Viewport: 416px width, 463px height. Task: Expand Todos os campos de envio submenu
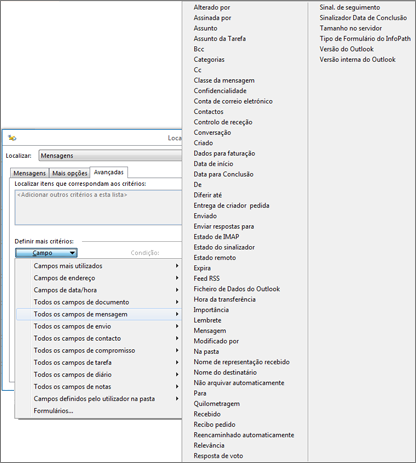pyautogui.click(x=99, y=326)
